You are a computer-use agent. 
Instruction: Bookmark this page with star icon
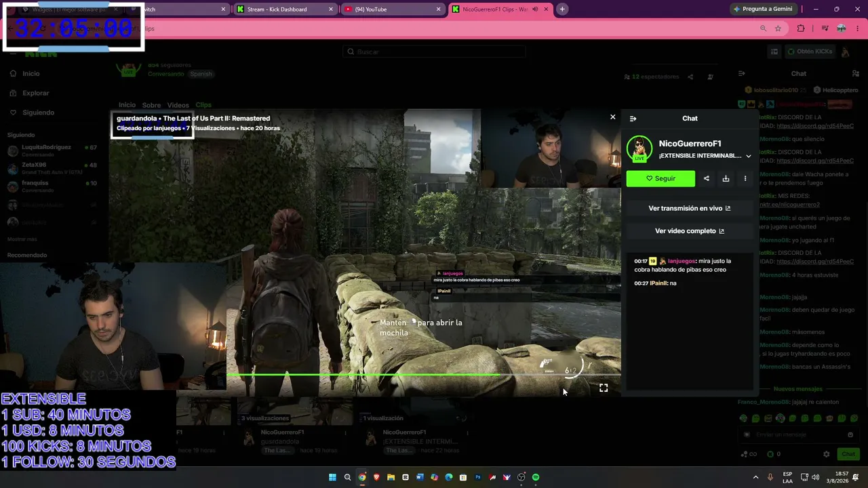click(x=778, y=28)
